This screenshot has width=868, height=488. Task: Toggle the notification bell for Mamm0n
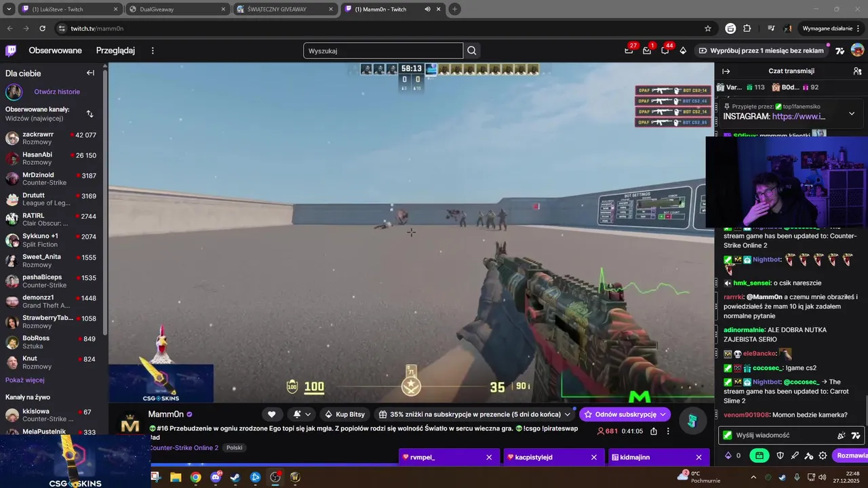click(302, 414)
